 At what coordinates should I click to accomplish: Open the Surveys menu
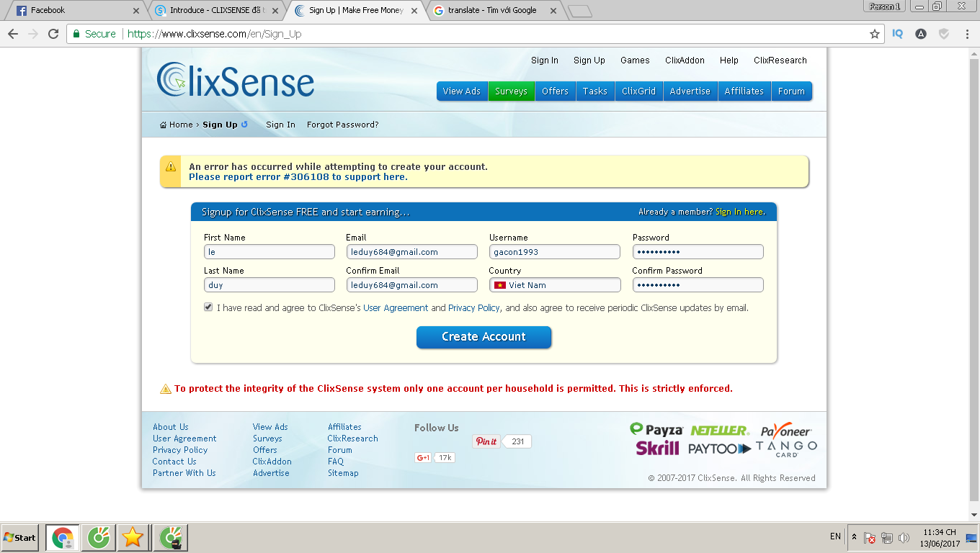pyautogui.click(x=511, y=91)
